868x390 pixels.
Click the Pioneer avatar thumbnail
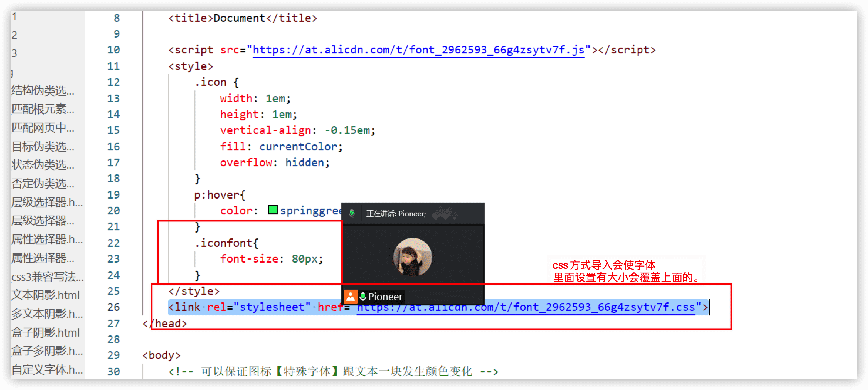point(413,257)
